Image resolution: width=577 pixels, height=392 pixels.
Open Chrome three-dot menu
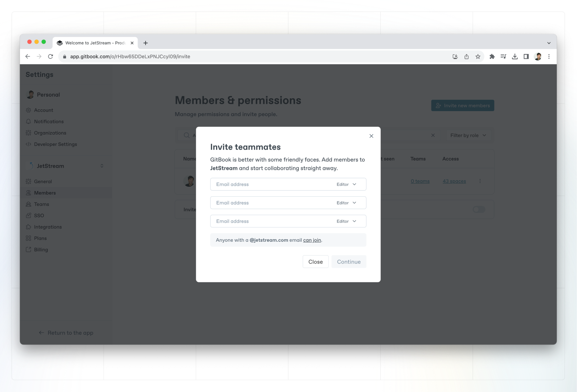tap(549, 56)
